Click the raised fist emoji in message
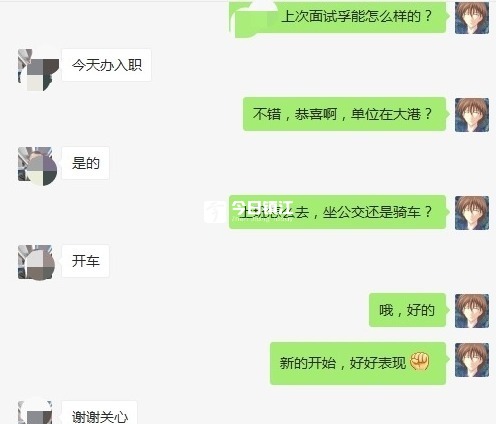Viewport: 496px width, 424px height. click(x=419, y=362)
